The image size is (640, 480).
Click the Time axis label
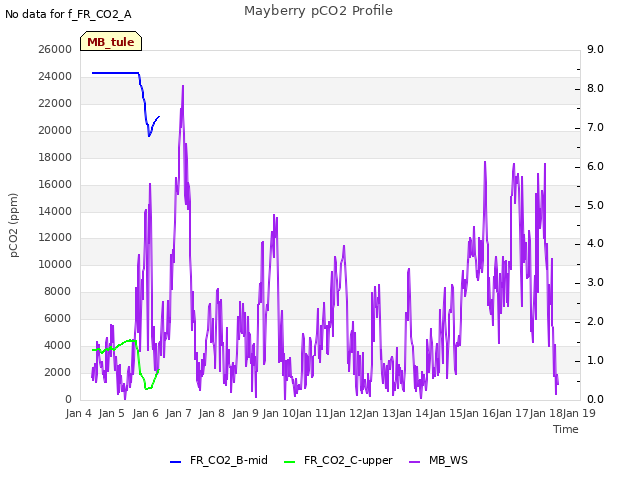(x=566, y=429)
